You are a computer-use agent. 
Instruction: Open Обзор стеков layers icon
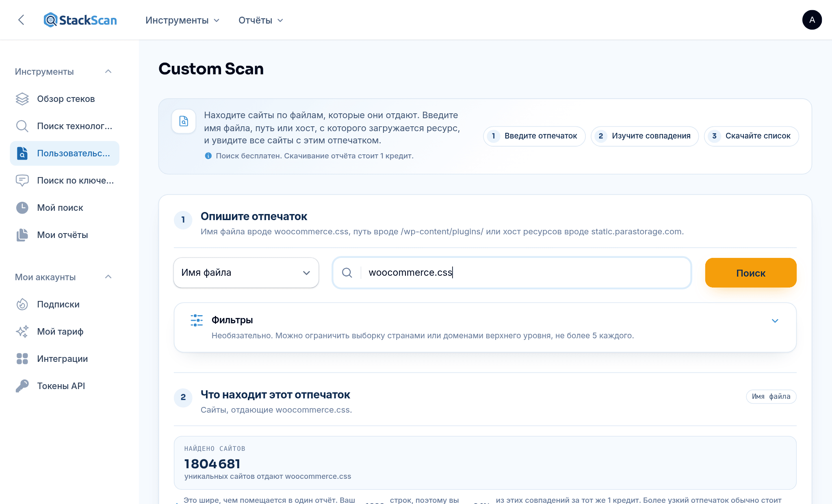click(x=22, y=99)
